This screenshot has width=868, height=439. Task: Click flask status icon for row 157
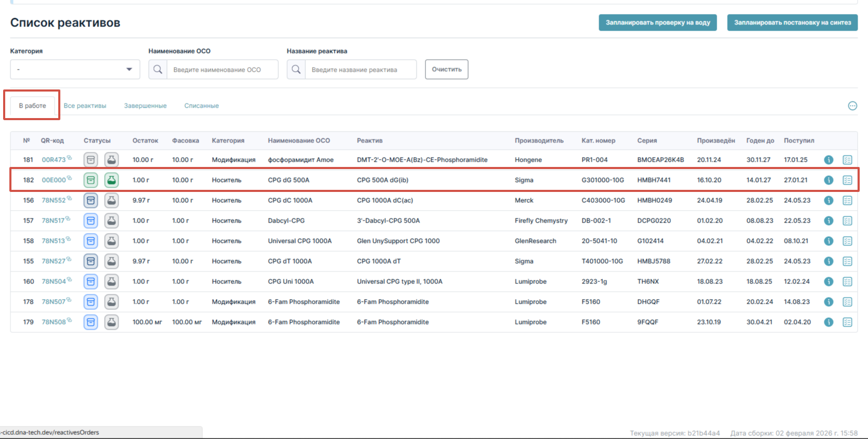[111, 221]
